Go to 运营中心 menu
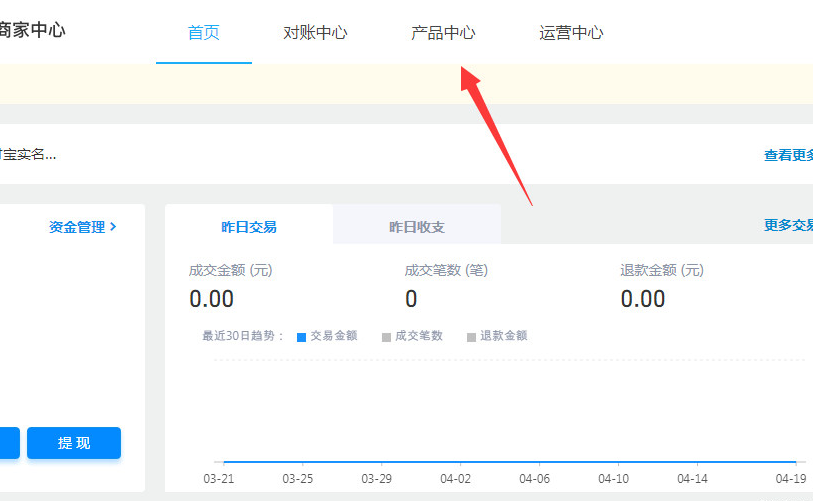The height and width of the screenshot is (501, 813). pyautogui.click(x=571, y=33)
